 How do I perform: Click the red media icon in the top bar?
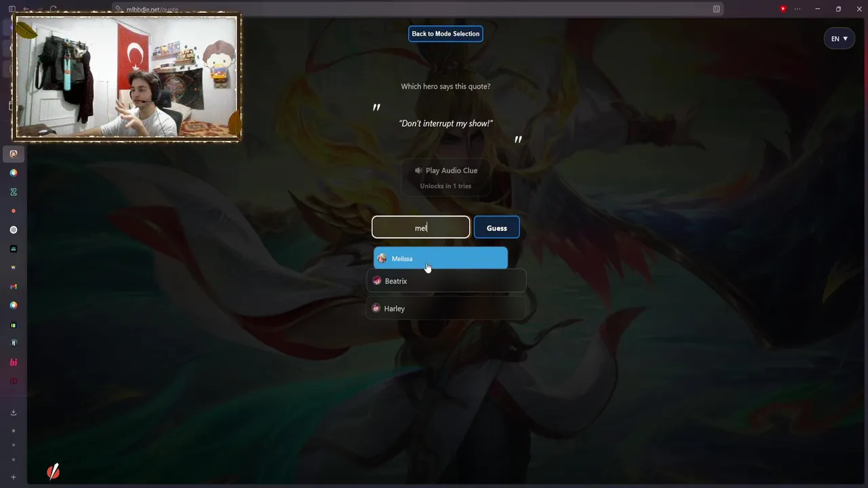(783, 9)
